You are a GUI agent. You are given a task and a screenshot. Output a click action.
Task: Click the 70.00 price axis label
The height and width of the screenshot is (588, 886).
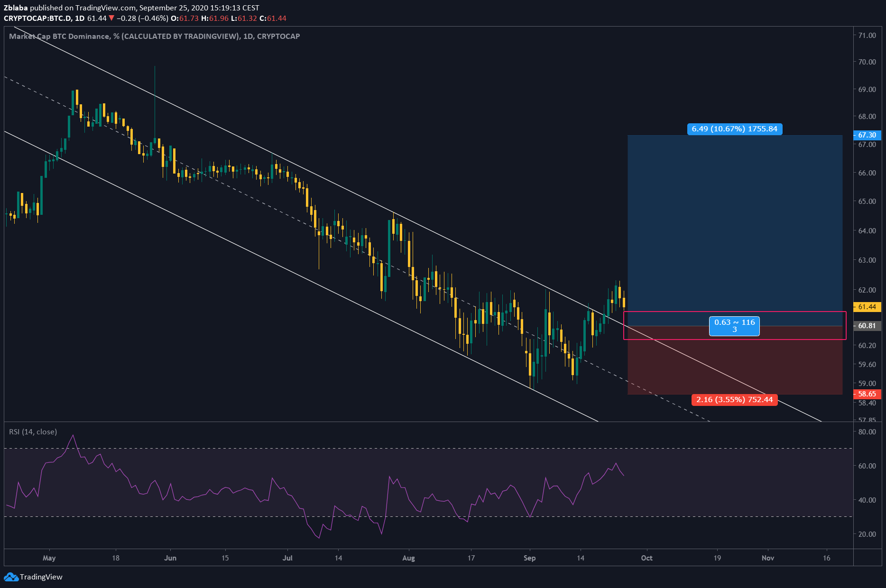pyautogui.click(x=867, y=62)
